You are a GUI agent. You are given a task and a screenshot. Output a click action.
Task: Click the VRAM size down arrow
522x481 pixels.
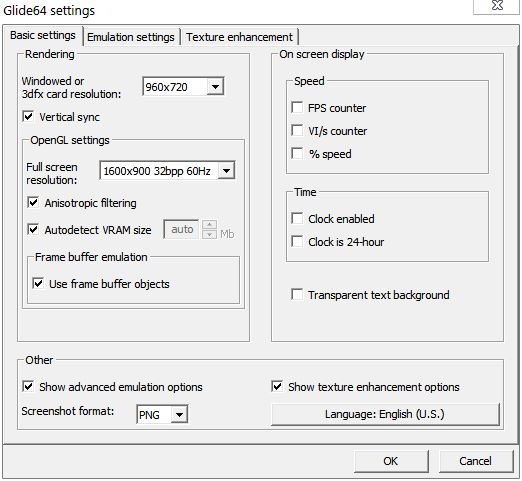pos(209,234)
